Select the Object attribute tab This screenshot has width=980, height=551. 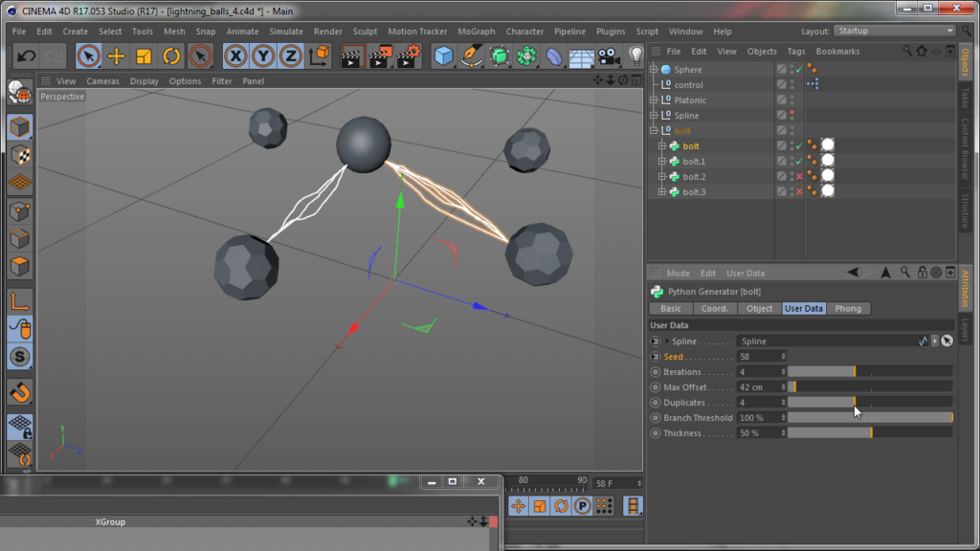759,309
